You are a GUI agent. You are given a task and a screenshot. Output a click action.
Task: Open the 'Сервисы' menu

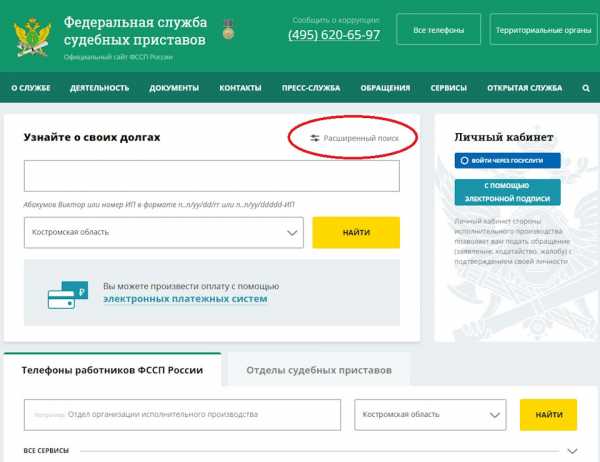[448, 88]
